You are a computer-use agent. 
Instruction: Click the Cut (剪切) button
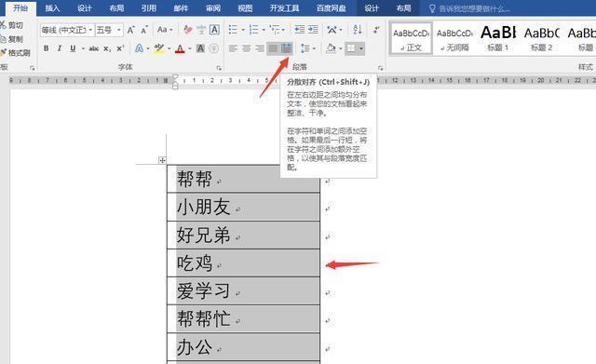(11, 25)
